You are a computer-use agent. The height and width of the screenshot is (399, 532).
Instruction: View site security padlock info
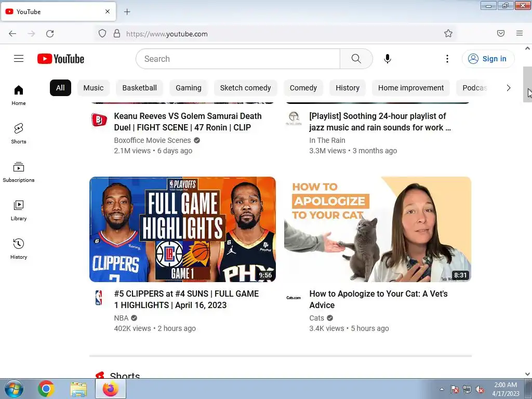(x=117, y=33)
